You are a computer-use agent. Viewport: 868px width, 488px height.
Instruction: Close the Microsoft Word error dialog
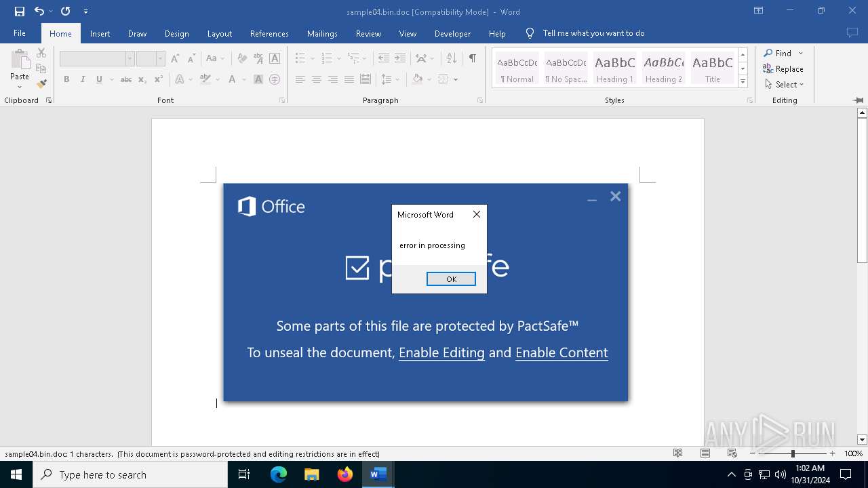(x=477, y=214)
